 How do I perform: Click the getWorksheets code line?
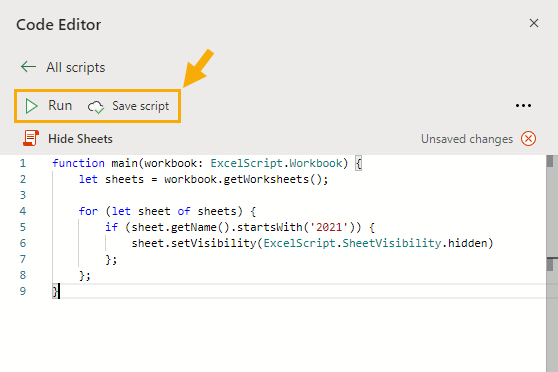(x=203, y=179)
